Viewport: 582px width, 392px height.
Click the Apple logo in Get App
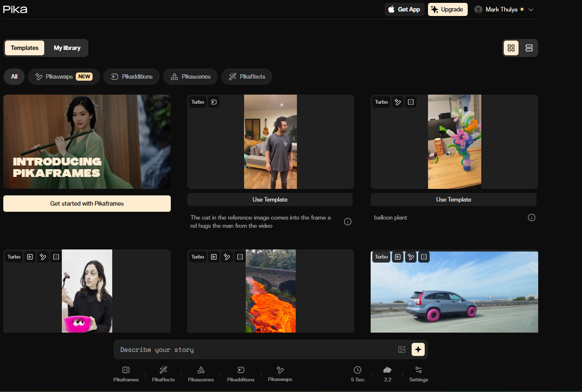[391, 9]
